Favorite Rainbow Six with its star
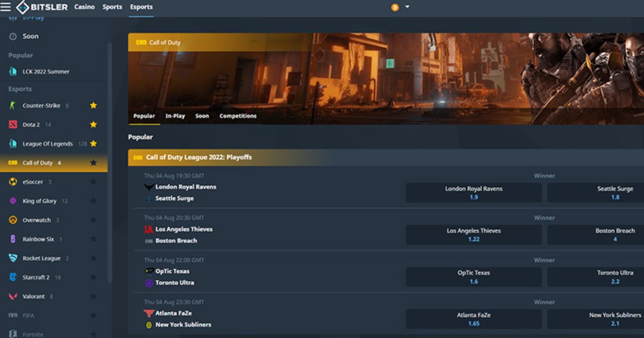 coord(94,239)
